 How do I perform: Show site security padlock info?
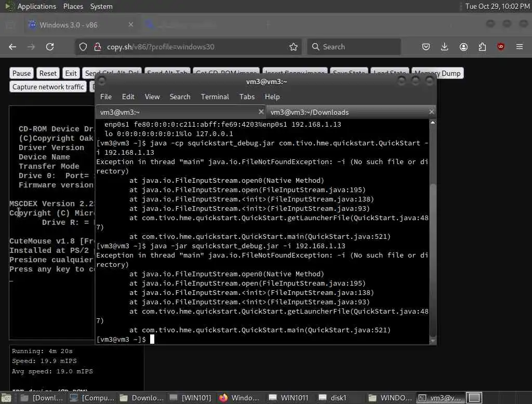tap(97, 47)
